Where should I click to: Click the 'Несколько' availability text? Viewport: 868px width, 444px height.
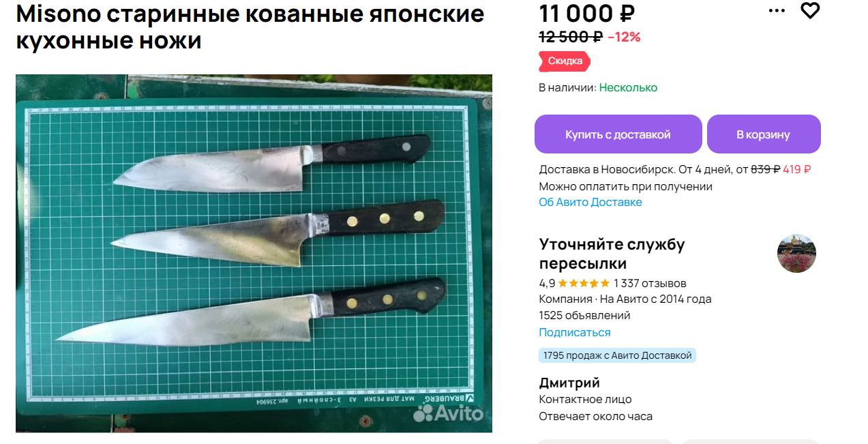pyautogui.click(x=628, y=88)
